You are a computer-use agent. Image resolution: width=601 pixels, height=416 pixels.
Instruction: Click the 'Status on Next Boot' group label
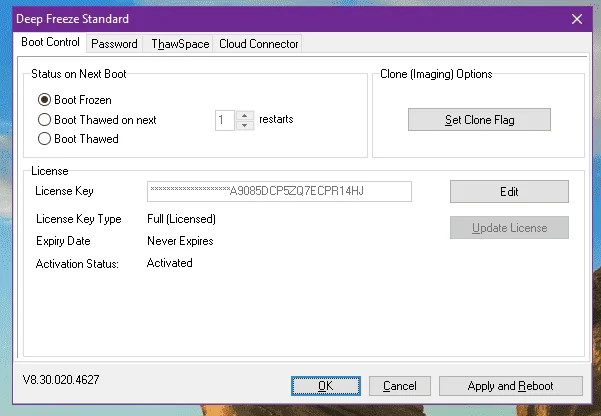coord(79,74)
